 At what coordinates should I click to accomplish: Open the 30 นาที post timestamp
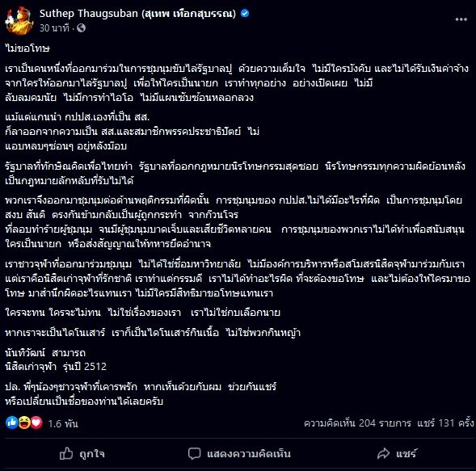coord(54,28)
